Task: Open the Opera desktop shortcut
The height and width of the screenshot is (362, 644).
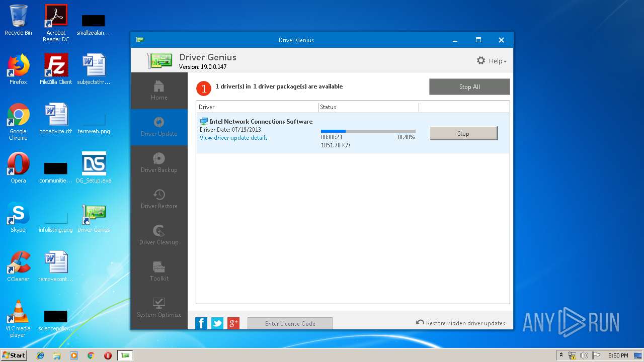Action: coord(18,168)
